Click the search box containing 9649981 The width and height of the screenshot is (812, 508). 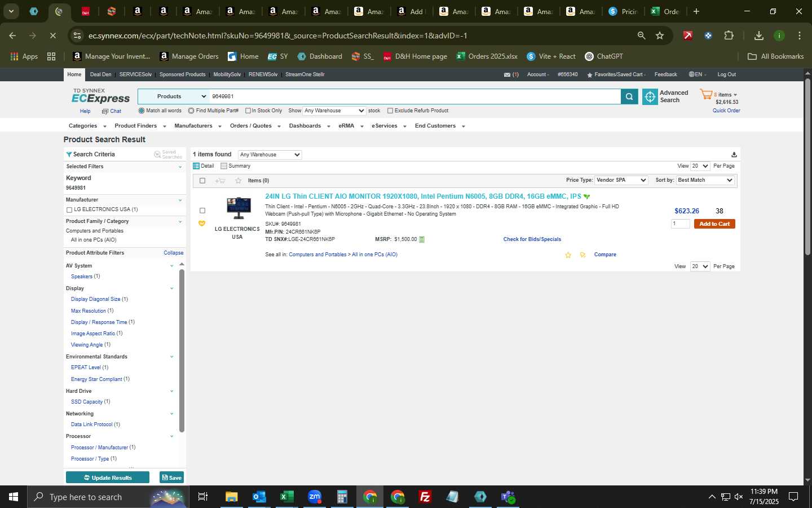click(415, 97)
